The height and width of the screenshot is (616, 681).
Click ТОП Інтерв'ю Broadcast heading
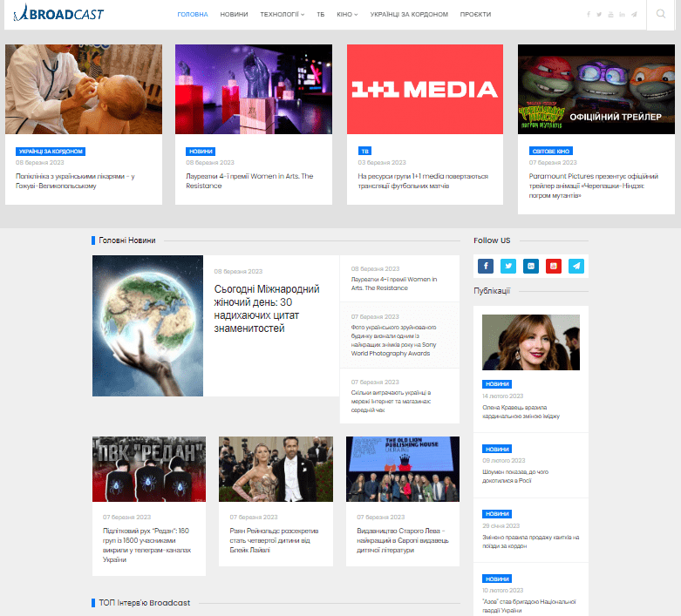click(x=144, y=603)
